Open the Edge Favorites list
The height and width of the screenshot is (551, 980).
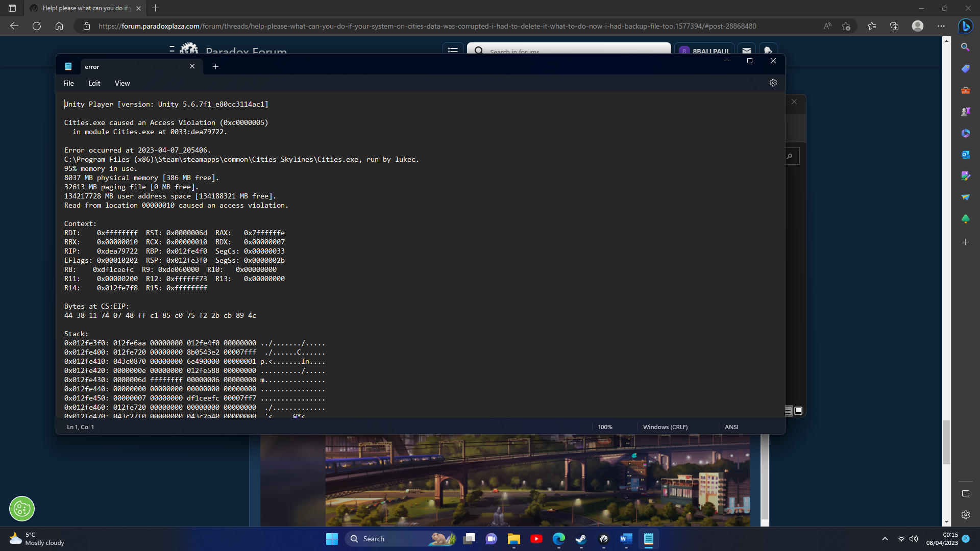click(872, 26)
